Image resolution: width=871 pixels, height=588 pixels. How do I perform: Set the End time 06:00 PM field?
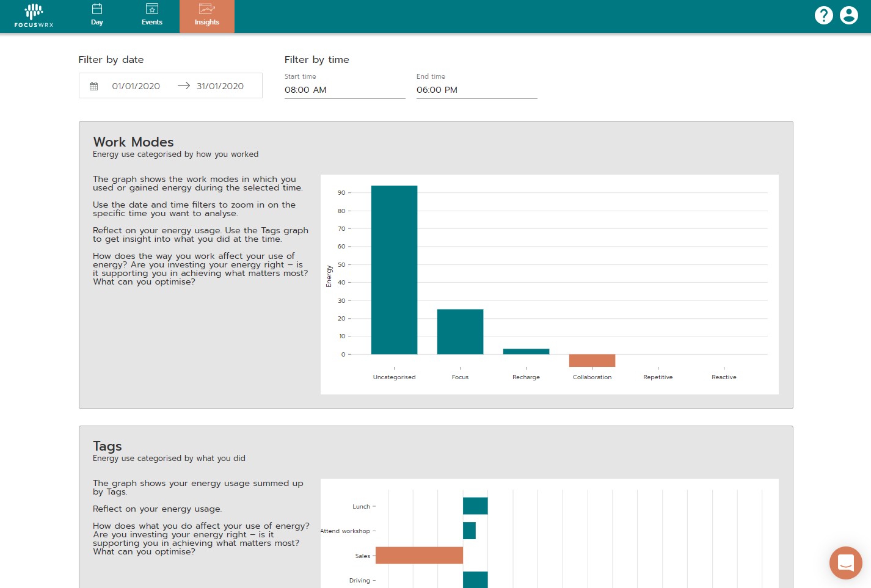point(476,90)
